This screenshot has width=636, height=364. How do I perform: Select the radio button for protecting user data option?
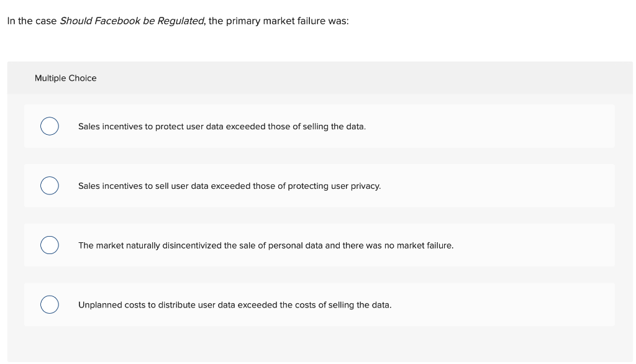pyautogui.click(x=50, y=126)
